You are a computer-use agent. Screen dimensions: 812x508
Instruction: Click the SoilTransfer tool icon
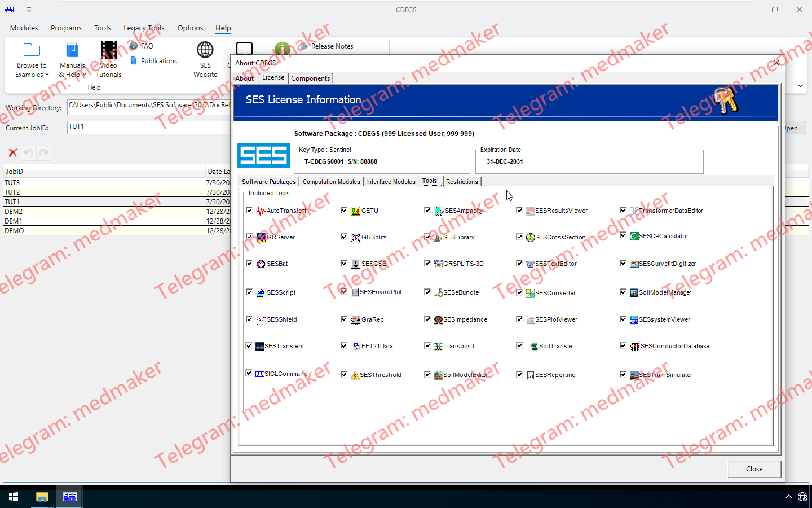[x=533, y=347]
